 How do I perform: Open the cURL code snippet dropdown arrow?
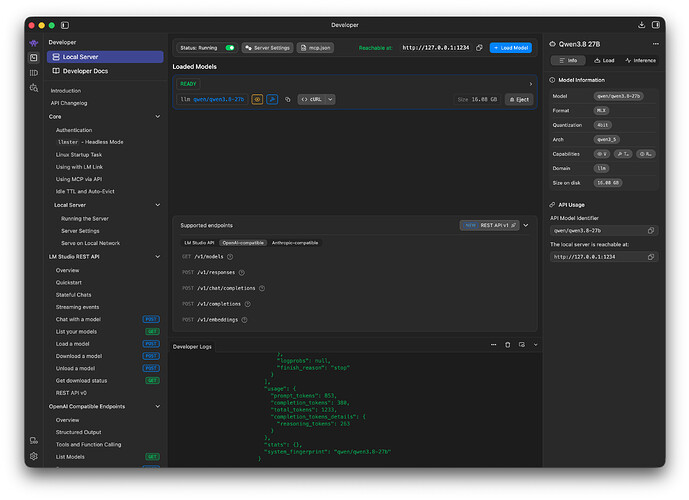[330, 100]
